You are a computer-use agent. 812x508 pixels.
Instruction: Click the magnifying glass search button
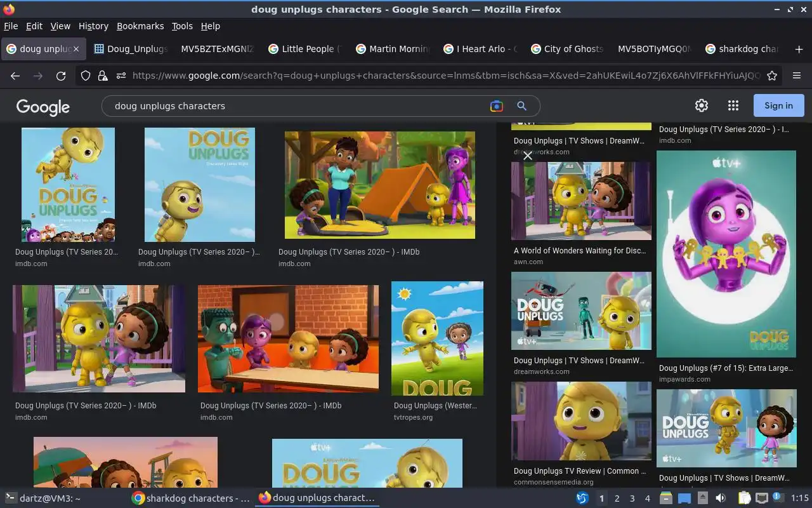pyautogui.click(x=521, y=106)
